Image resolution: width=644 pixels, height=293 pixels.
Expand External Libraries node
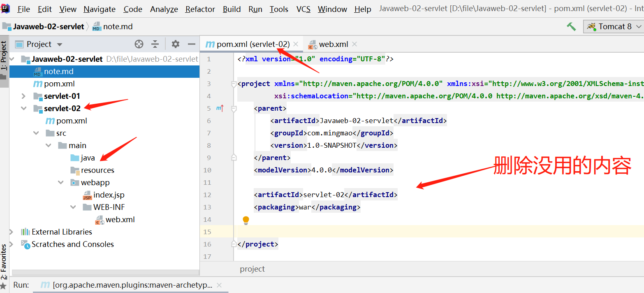pos(12,232)
